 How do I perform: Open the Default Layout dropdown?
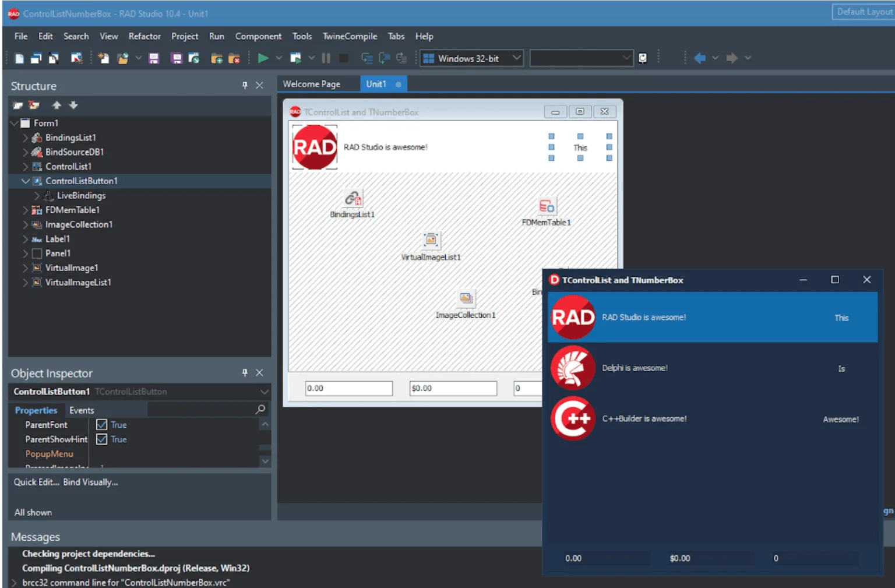[x=864, y=12]
